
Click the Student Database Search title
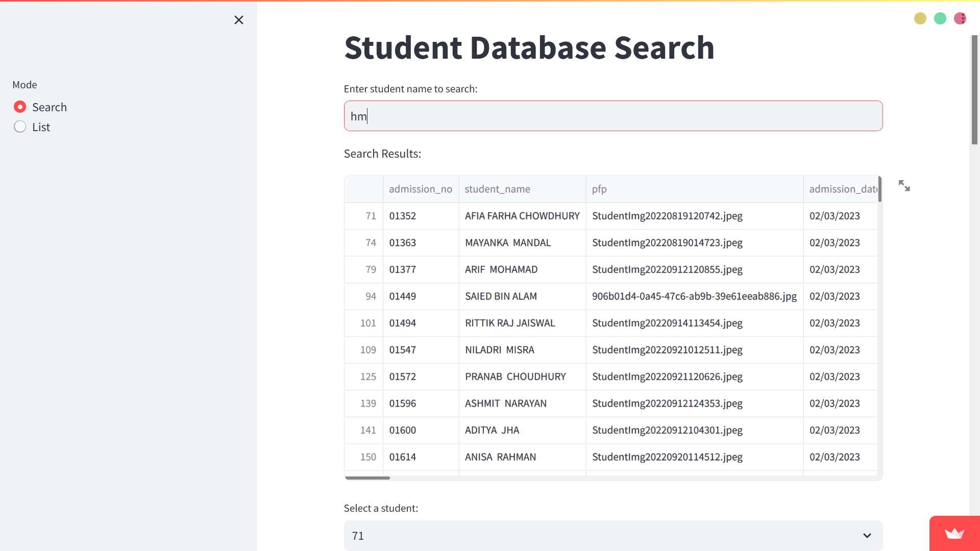pyautogui.click(x=529, y=48)
